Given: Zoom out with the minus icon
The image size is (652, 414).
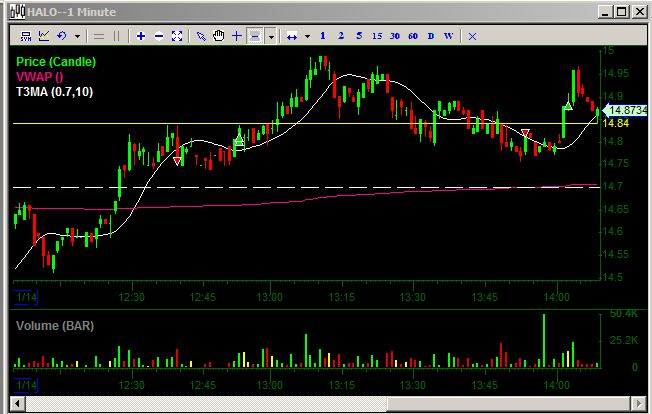Looking at the screenshot, I should point(159,36).
